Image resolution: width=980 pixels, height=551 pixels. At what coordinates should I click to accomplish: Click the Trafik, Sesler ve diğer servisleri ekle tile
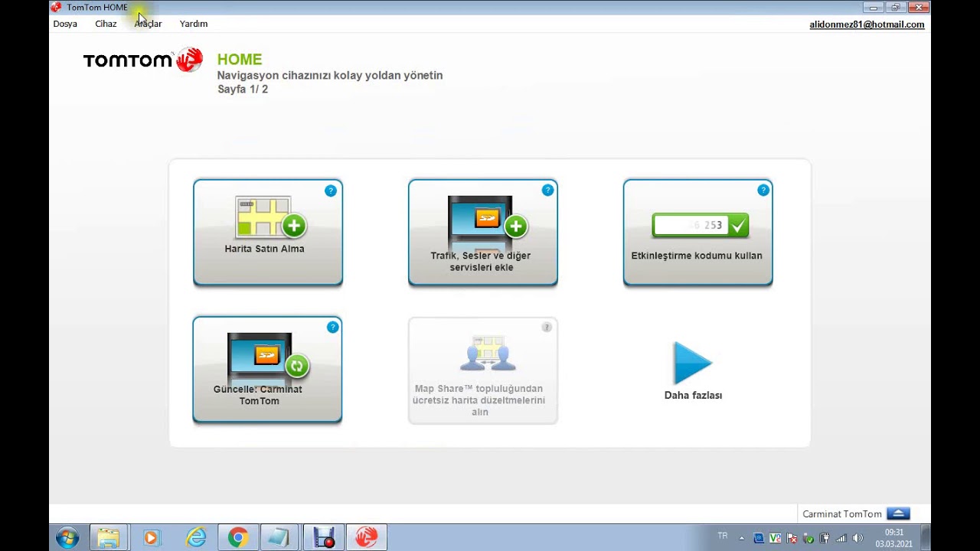tap(483, 233)
